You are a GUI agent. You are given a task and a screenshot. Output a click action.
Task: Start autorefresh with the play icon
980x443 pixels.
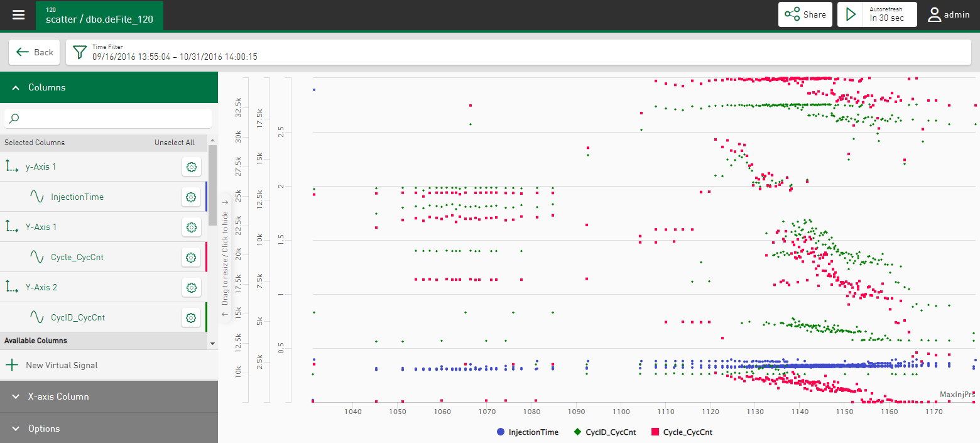tap(851, 14)
